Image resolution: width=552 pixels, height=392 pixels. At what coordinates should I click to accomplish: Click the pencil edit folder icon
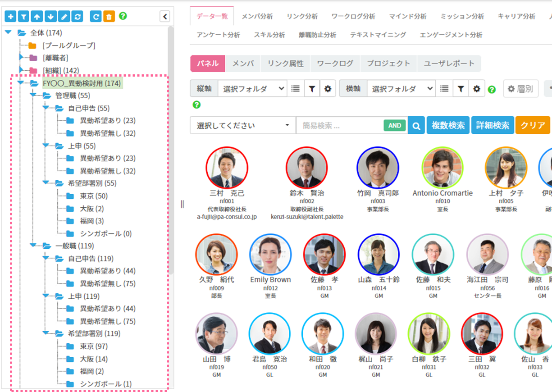tap(64, 17)
